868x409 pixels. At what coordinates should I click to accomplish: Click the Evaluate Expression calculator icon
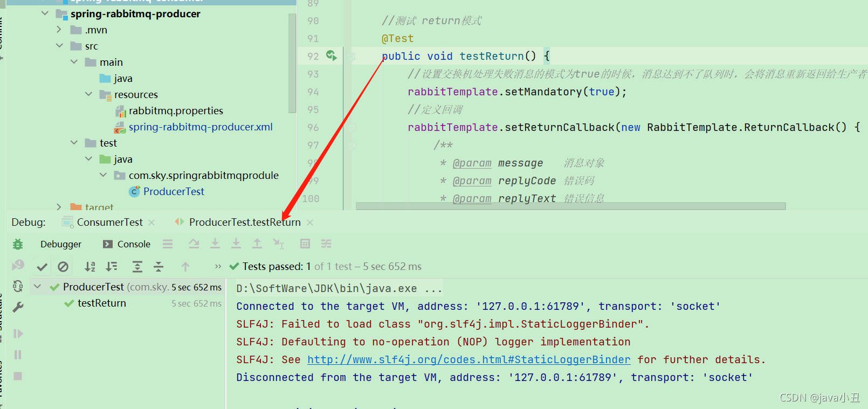tap(305, 244)
